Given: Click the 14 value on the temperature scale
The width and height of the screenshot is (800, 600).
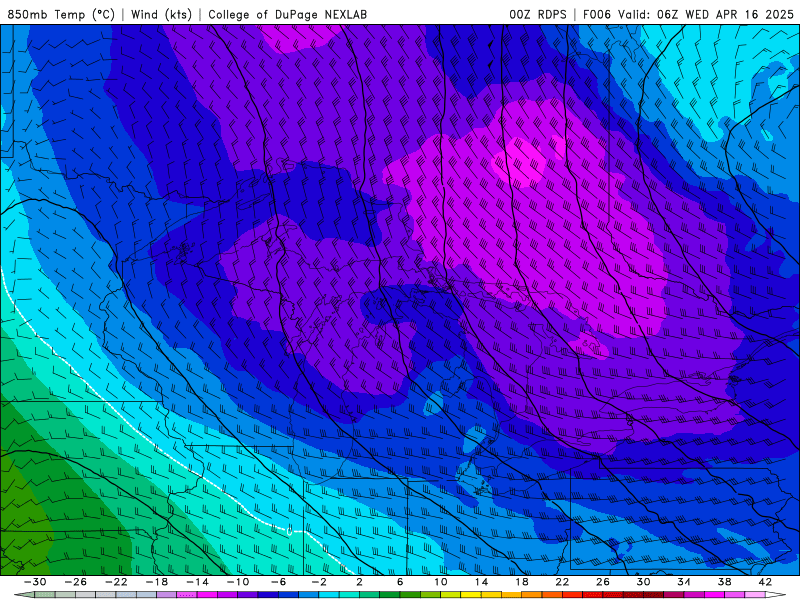Looking at the screenshot, I should click(481, 582).
